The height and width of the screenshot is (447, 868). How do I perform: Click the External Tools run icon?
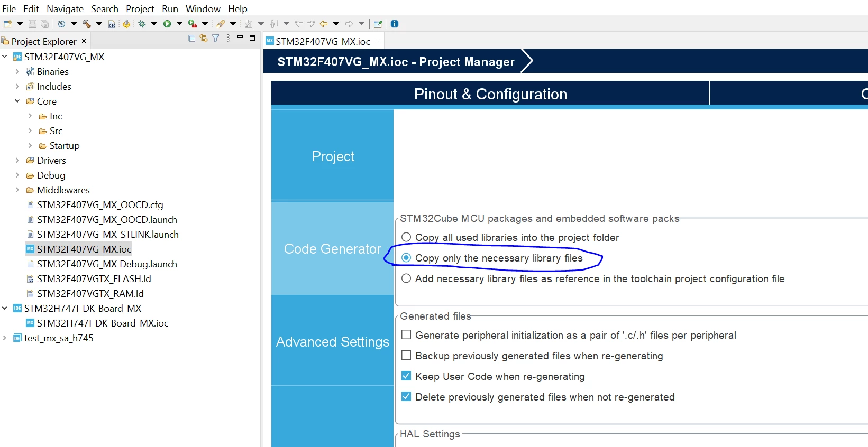pos(193,24)
